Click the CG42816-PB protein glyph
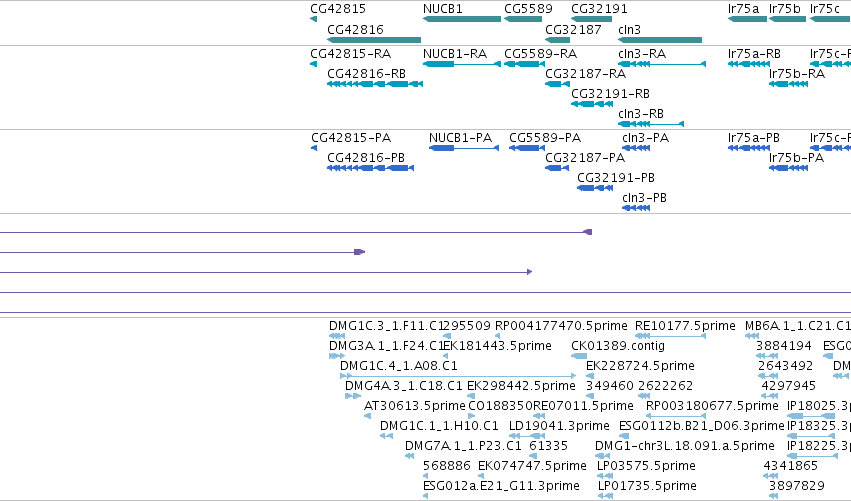The width and height of the screenshot is (851, 501). click(x=371, y=168)
